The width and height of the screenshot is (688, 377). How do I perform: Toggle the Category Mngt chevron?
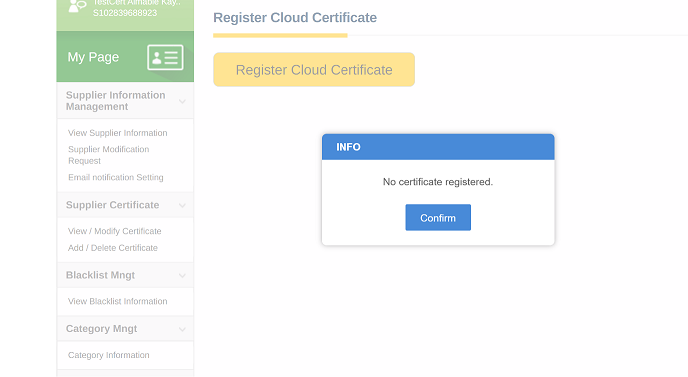(x=182, y=329)
